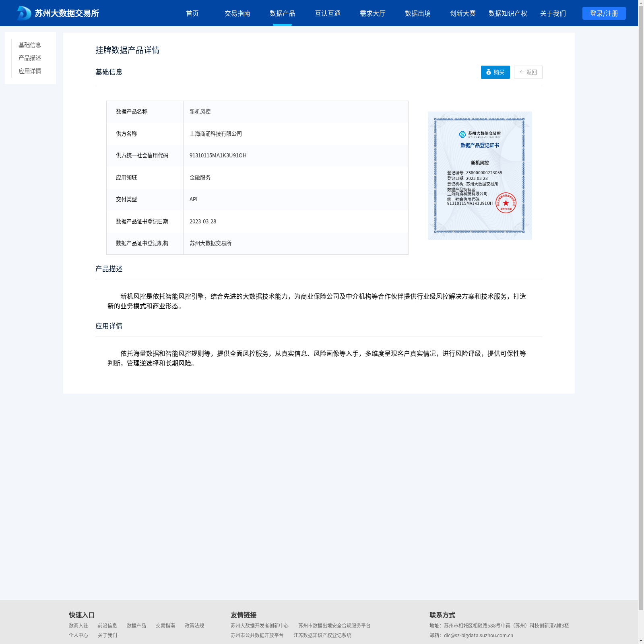Open footer quick link 交易指南
Viewport: 644px width, 644px height.
[165, 625]
